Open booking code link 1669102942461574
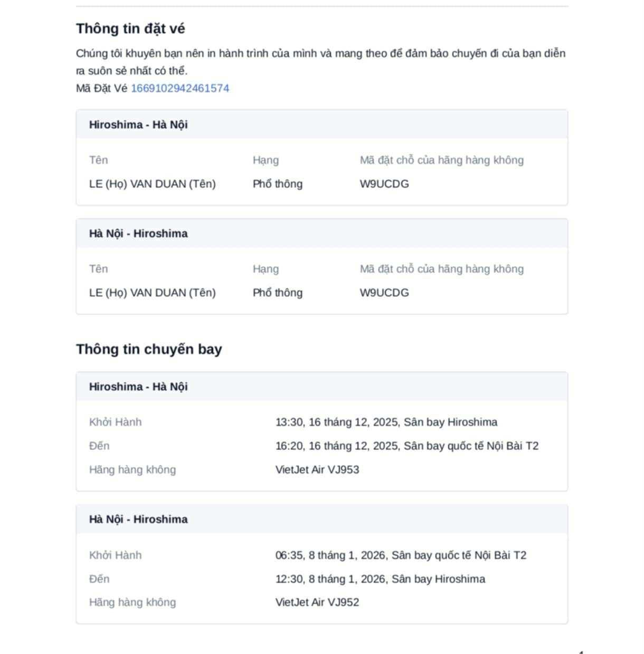 coord(180,88)
